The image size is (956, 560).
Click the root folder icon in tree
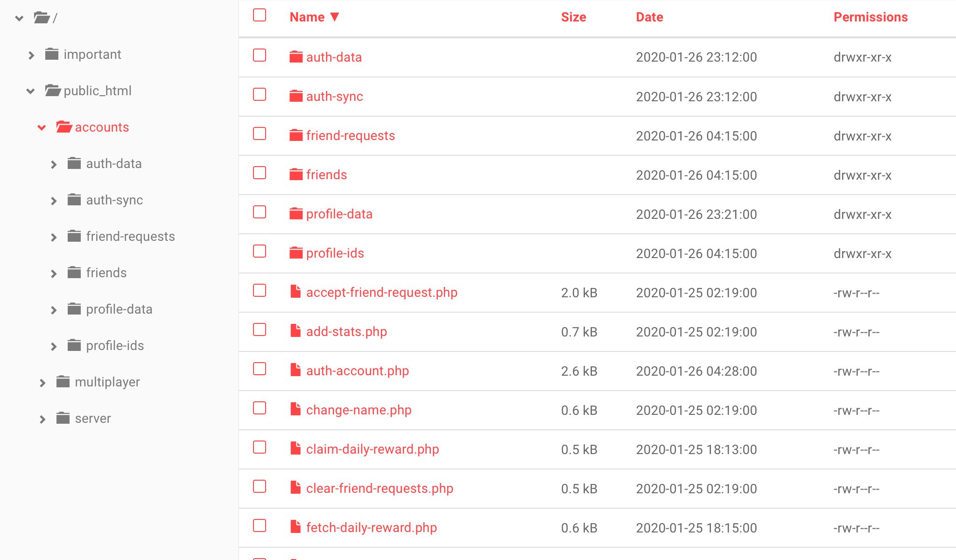click(42, 18)
